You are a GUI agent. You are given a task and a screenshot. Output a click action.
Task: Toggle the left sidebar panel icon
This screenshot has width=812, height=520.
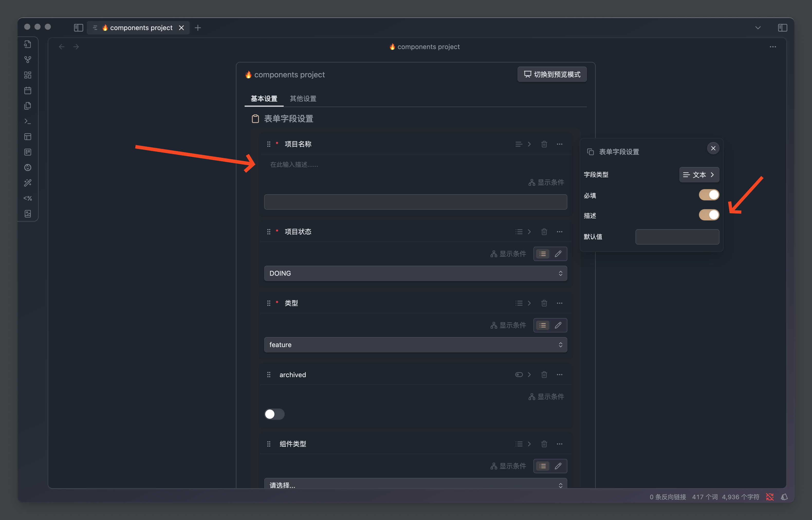tap(78, 28)
